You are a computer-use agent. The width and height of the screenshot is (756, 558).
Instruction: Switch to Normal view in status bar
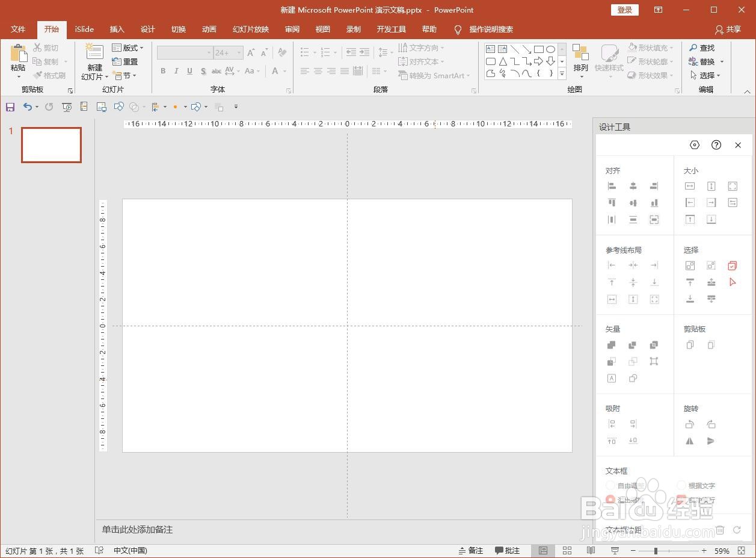click(x=543, y=550)
